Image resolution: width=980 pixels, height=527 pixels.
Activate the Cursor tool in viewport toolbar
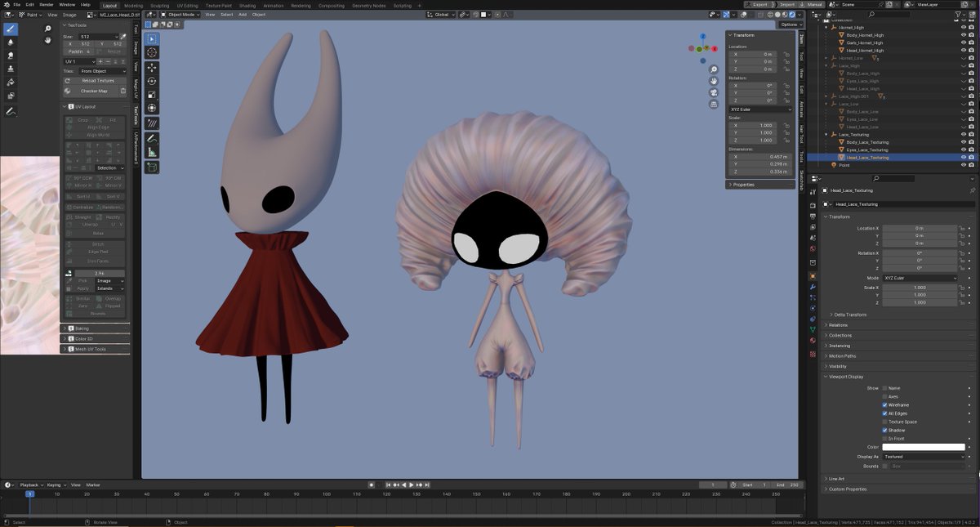(x=152, y=52)
